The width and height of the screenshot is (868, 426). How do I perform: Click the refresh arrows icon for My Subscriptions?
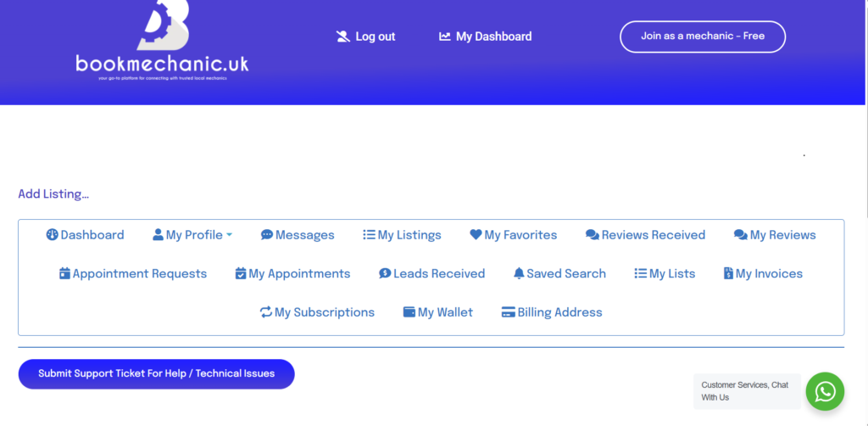coord(266,312)
